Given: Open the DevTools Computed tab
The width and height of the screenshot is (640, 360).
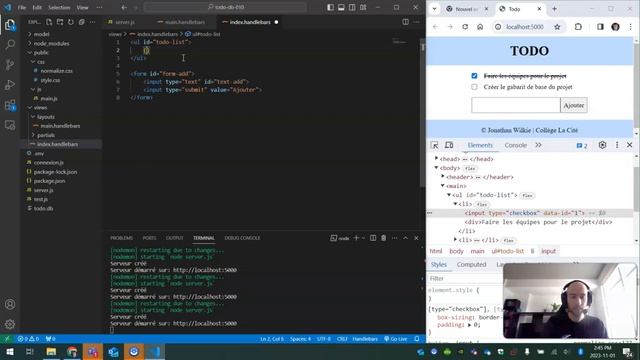Looking at the screenshot, I should point(471,264).
